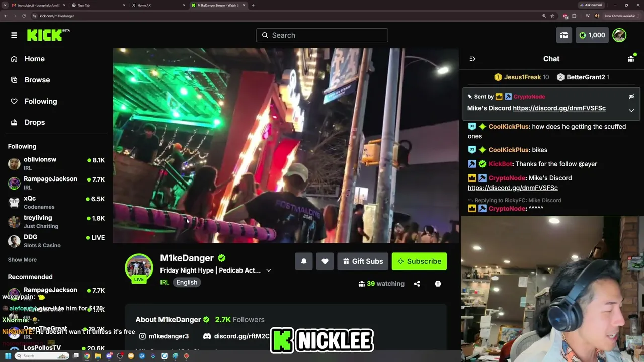This screenshot has height=362, width=644.
Task: Open the Windows Start menu
Action: tap(8, 356)
